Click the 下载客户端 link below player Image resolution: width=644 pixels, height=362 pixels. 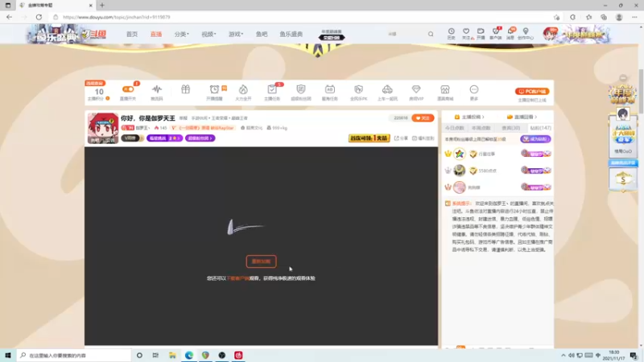[237, 278]
